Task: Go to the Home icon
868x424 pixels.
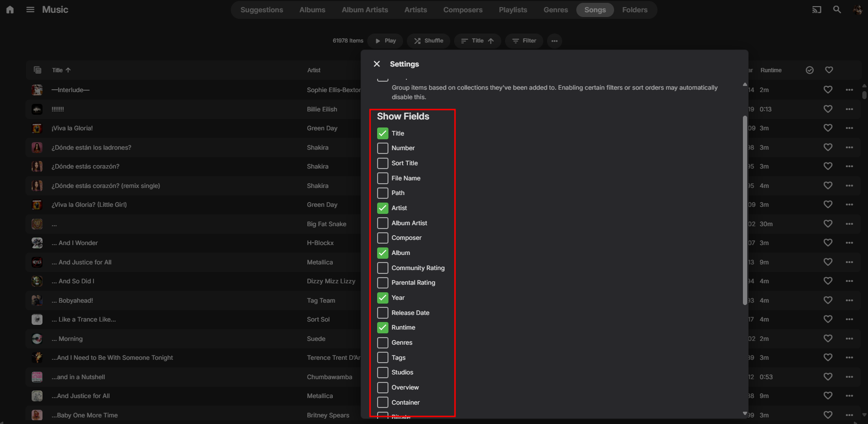Action: point(10,9)
